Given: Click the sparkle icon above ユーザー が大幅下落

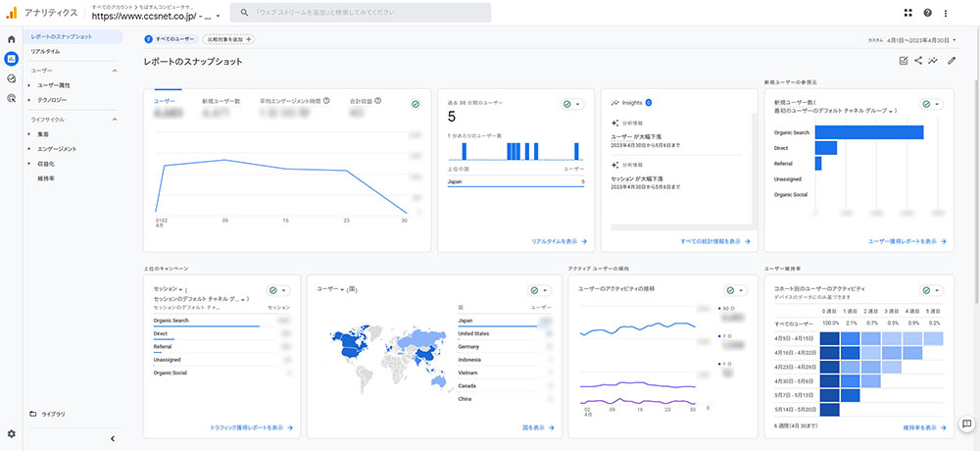Looking at the screenshot, I should point(615,124).
